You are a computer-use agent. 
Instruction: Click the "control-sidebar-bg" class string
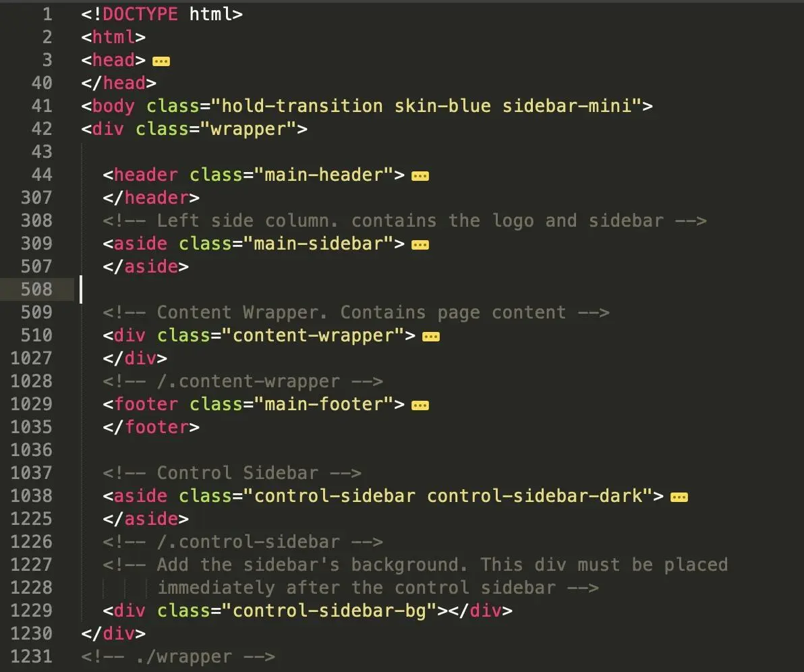[328, 611]
